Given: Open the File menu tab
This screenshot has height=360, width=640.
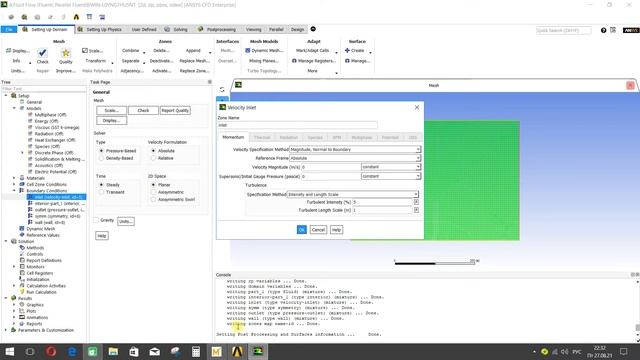Looking at the screenshot, I should (x=9, y=29).
